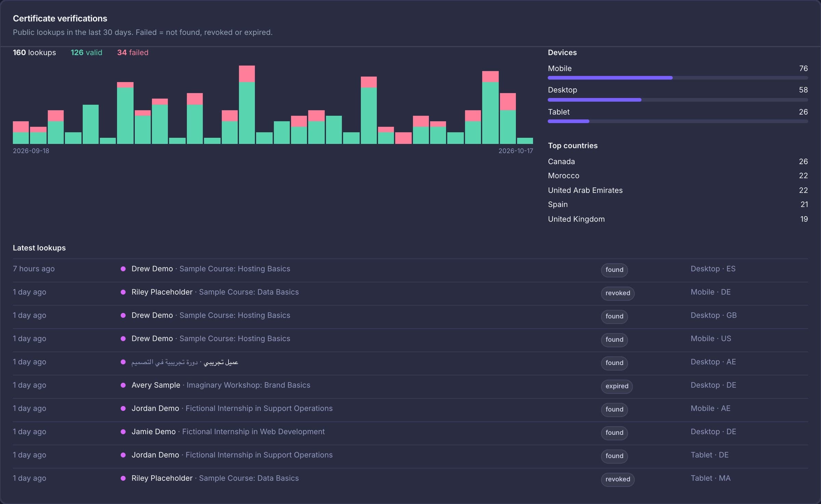Open the Avery Sample Brand Basics lookup
The height and width of the screenshot is (504, 821).
click(x=410, y=386)
